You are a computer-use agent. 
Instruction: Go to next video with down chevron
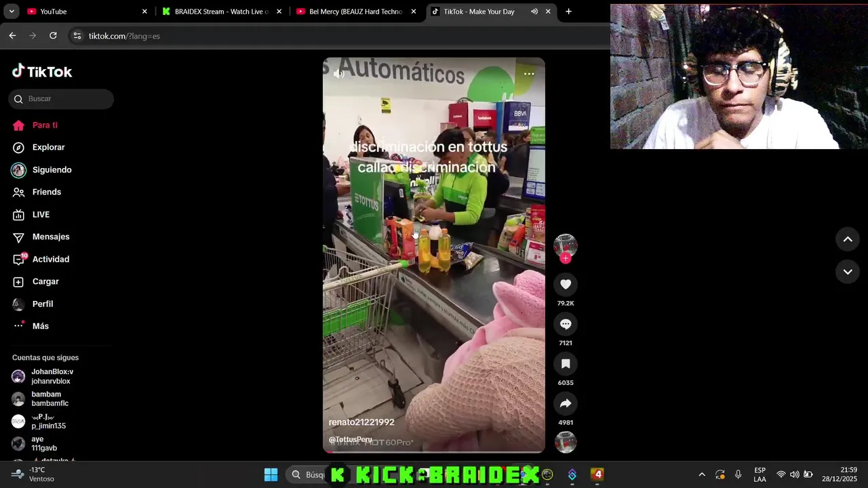[848, 272]
